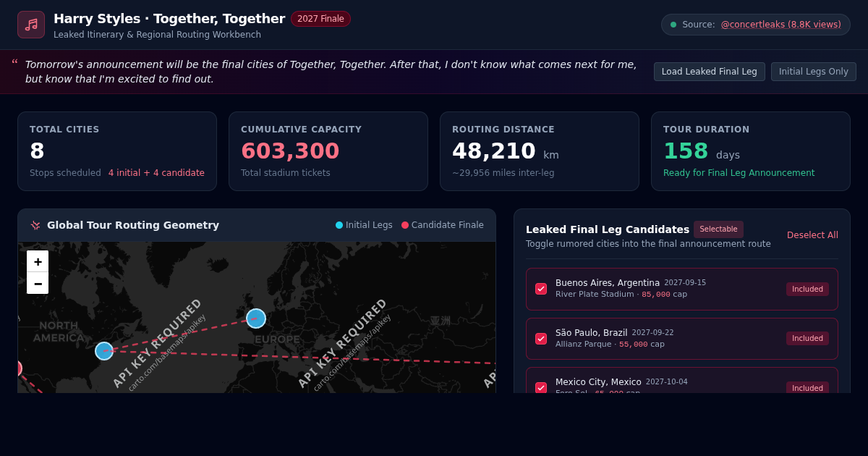The height and width of the screenshot is (456, 868).
Task: Click Included badge on São Paulo row
Action: point(807,338)
